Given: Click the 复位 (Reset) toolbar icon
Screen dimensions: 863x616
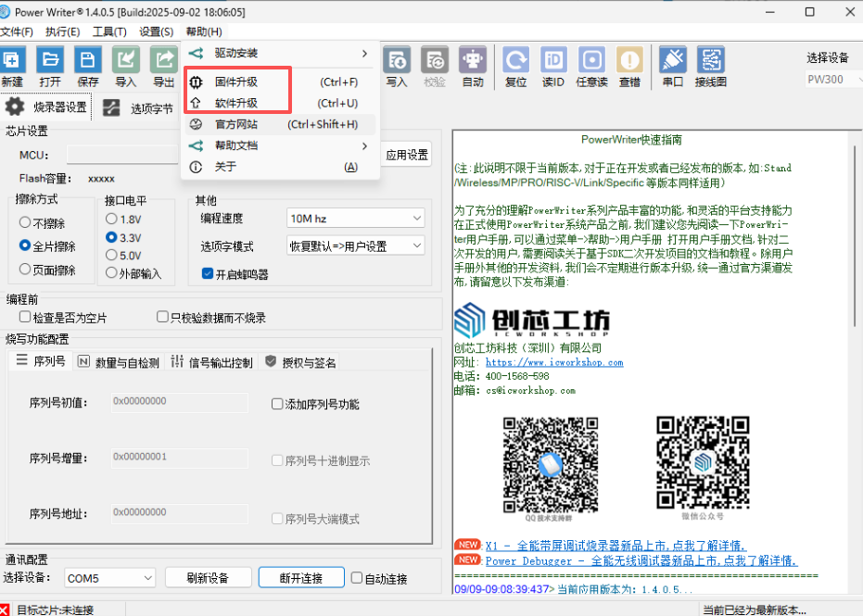Looking at the screenshot, I should (515, 59).
